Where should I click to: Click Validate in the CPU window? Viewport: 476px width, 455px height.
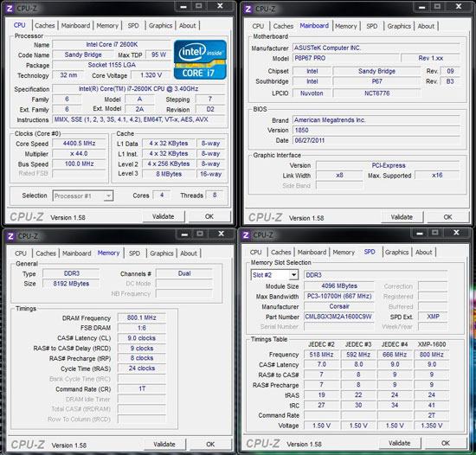click(x=164, y=216)
